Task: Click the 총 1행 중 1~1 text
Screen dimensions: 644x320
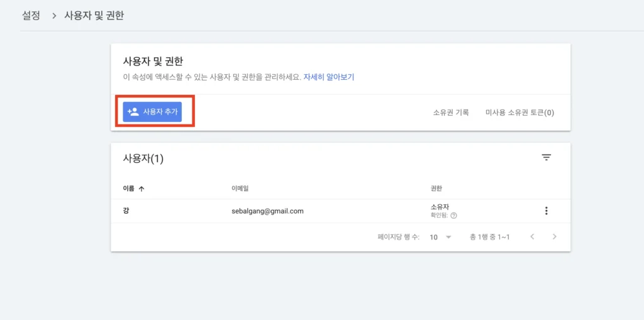Action: 489,237
